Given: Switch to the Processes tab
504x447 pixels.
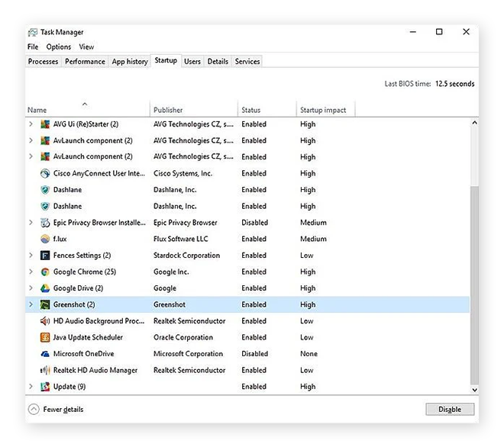Looking at the screenshot, I should tap(43, 61).
